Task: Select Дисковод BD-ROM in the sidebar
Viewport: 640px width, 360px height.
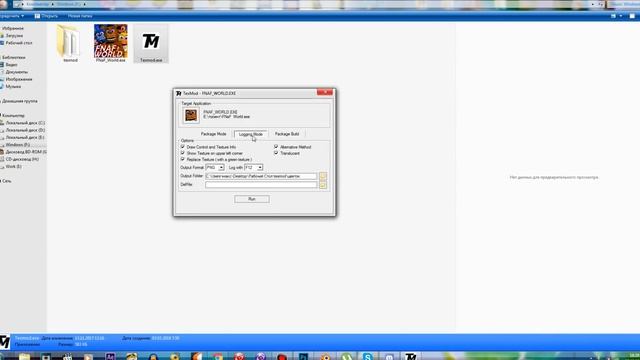Action: [26, 152]
